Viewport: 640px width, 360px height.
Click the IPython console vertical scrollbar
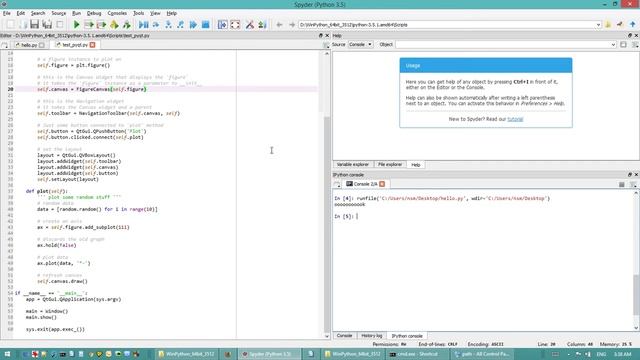[x=636, y=260]
